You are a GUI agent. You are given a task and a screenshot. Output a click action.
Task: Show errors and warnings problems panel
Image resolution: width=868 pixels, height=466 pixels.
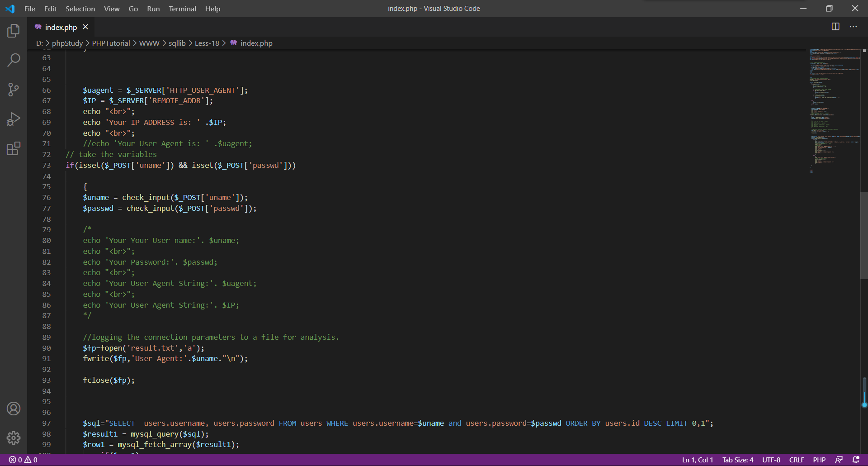coord(23,460)
